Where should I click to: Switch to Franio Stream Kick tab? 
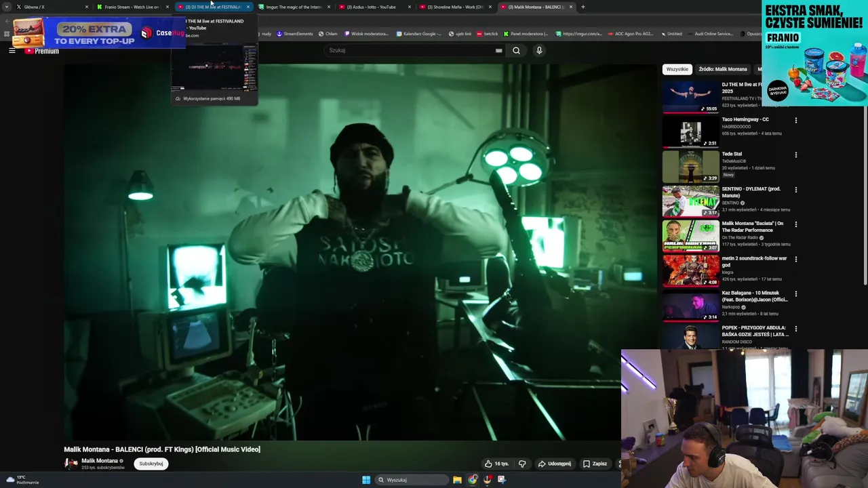132,7
